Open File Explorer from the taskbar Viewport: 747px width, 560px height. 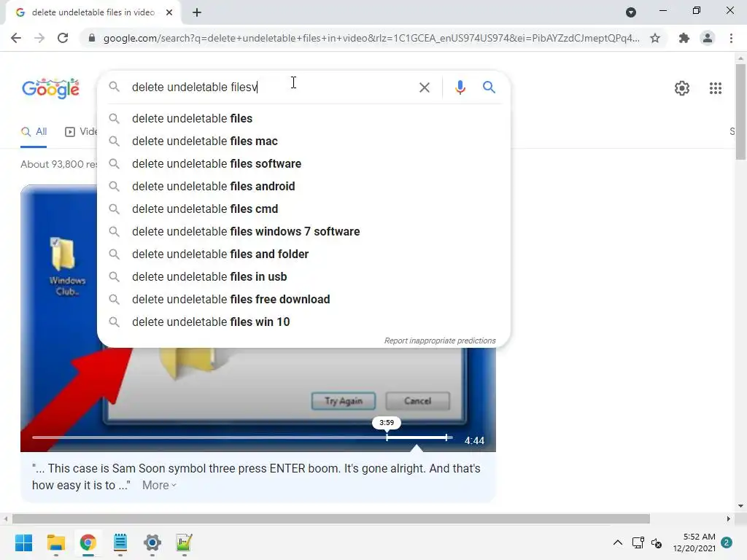click(55, 542)
